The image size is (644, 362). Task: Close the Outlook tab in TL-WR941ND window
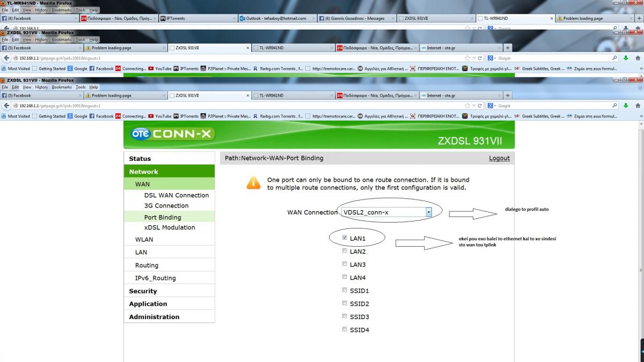point(313,18)
